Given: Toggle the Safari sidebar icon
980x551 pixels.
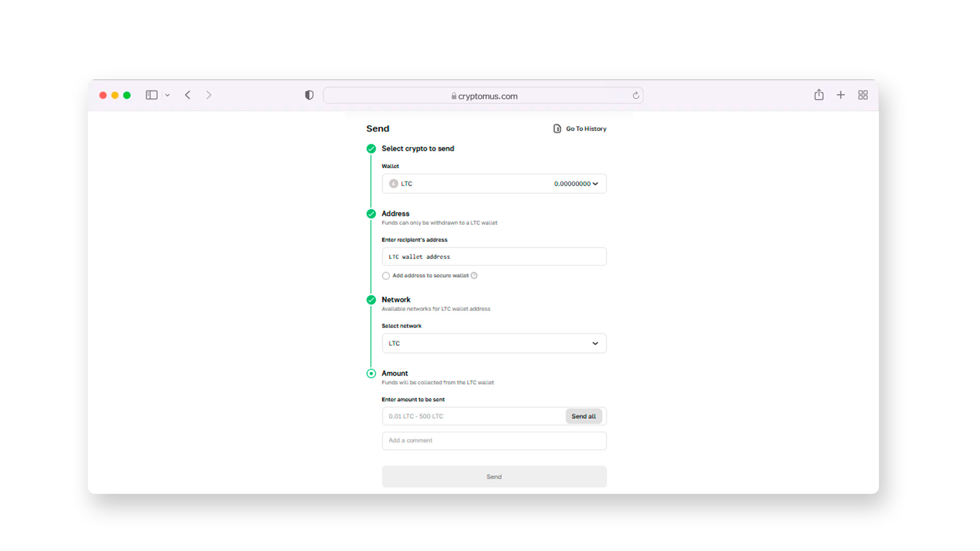Looking at the screenshot, I should 152,95.
